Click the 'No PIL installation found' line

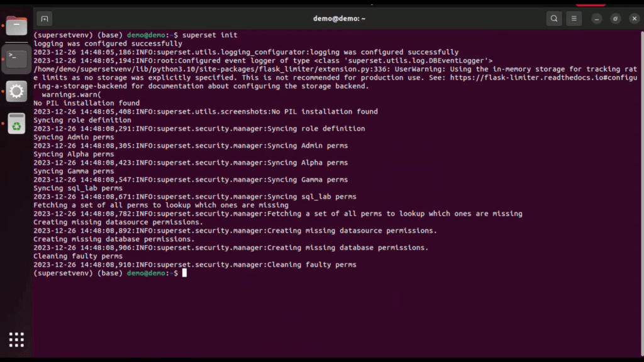[x=86, y=103]
